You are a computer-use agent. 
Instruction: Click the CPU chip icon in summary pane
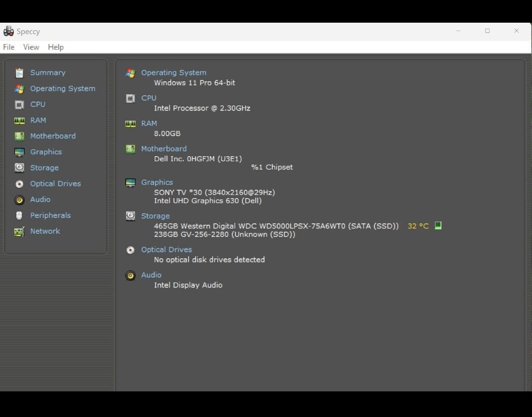click(130, 98)
